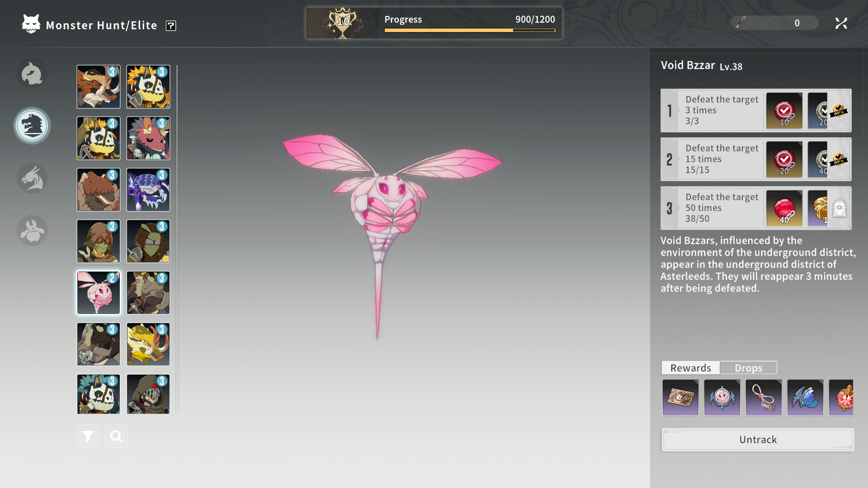This screenshot has width=868, height=488.
Task: Click the key currency icon
Action: 741,23
